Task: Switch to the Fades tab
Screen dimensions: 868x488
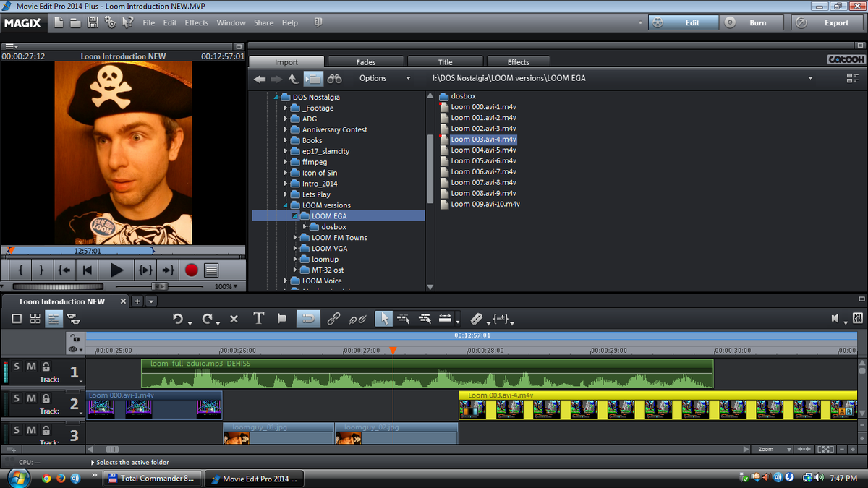Action: [x=366, y=62]
